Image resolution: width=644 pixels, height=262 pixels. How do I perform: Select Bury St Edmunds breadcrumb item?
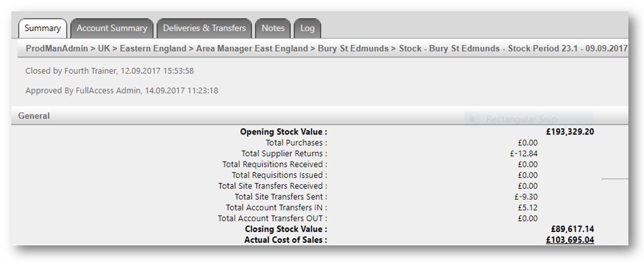point(353,48)
